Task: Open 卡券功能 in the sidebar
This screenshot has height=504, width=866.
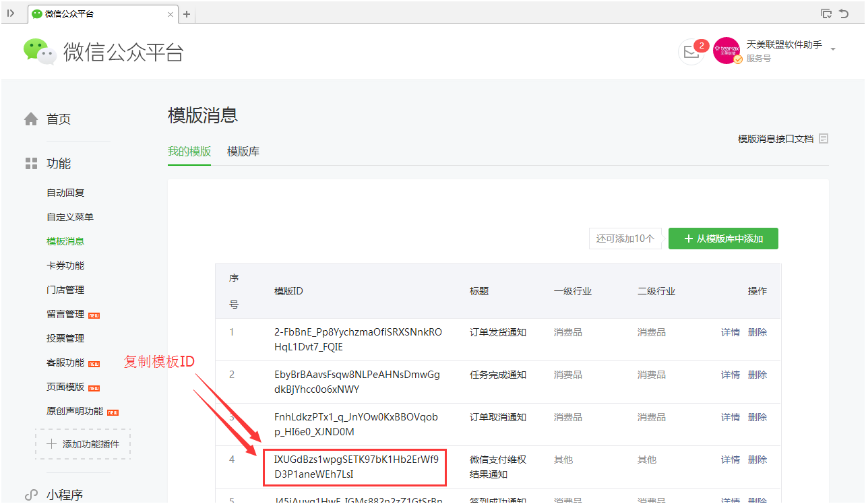Action: click(65, 265)
